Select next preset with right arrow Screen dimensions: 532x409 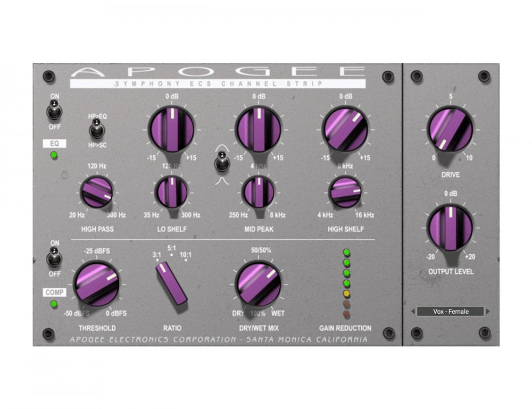point(488,312)
